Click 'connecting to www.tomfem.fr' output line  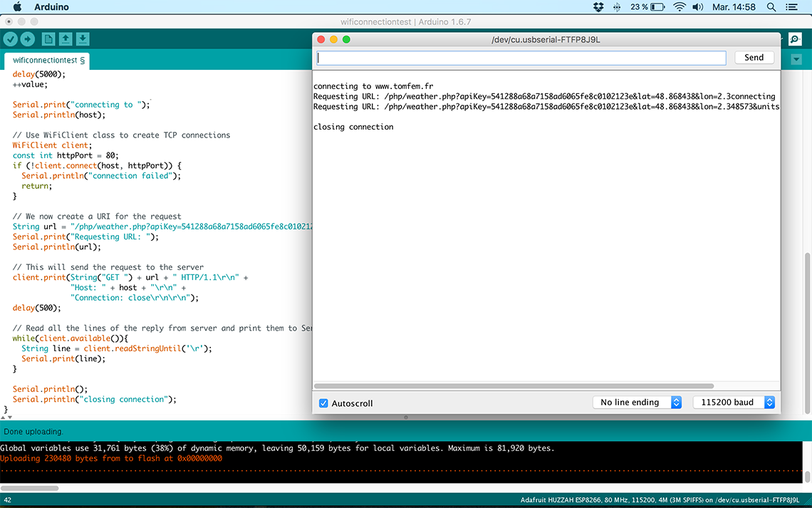373,86
